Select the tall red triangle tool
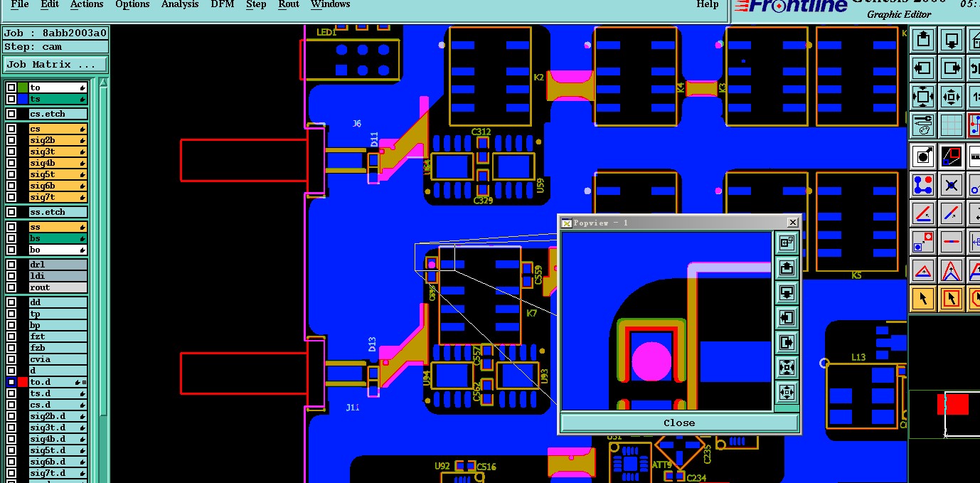This screenshot has width=980, height=483. coord(952,270)
